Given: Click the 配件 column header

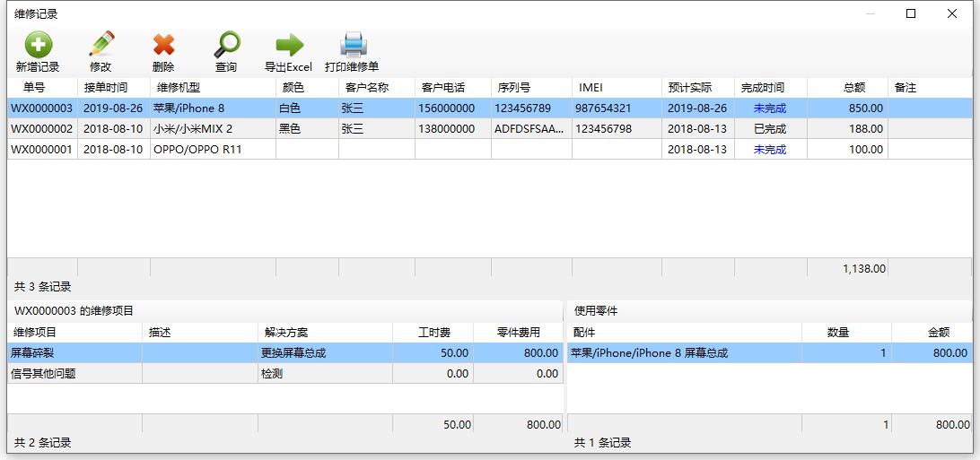Looking at the screenshot, I should click(x=685, y=333).
